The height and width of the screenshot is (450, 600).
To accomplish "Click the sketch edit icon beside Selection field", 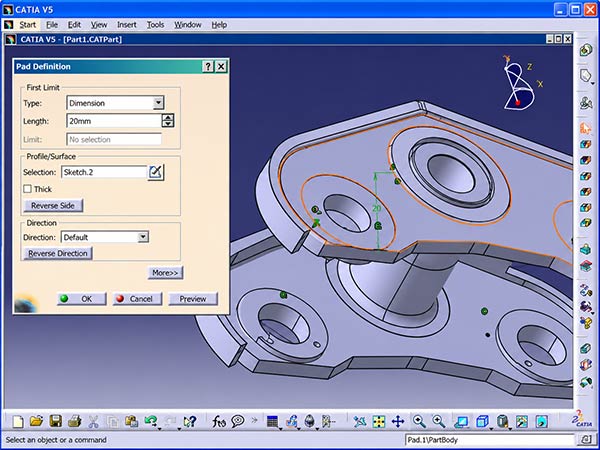I will coord(156,172).
